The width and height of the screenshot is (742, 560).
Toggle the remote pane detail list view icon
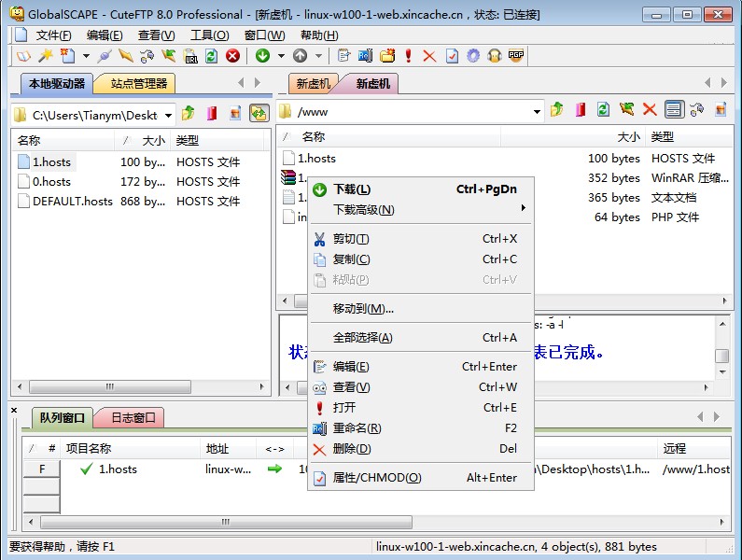point(674,110)
